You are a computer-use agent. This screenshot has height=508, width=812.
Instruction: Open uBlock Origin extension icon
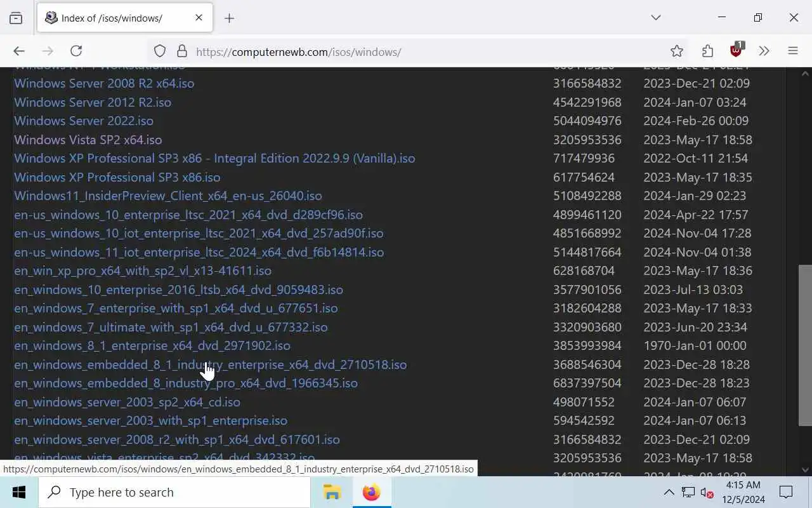coord(737,50)
